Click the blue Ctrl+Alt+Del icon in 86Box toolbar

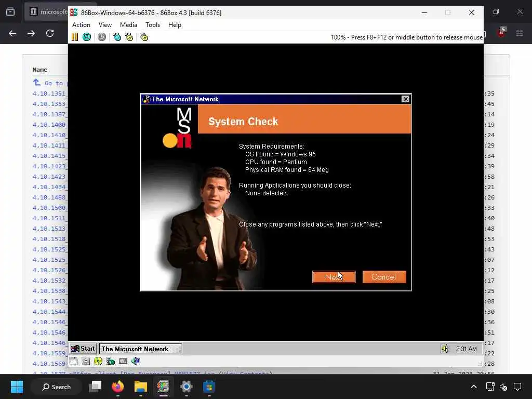[x=117, y=37]
